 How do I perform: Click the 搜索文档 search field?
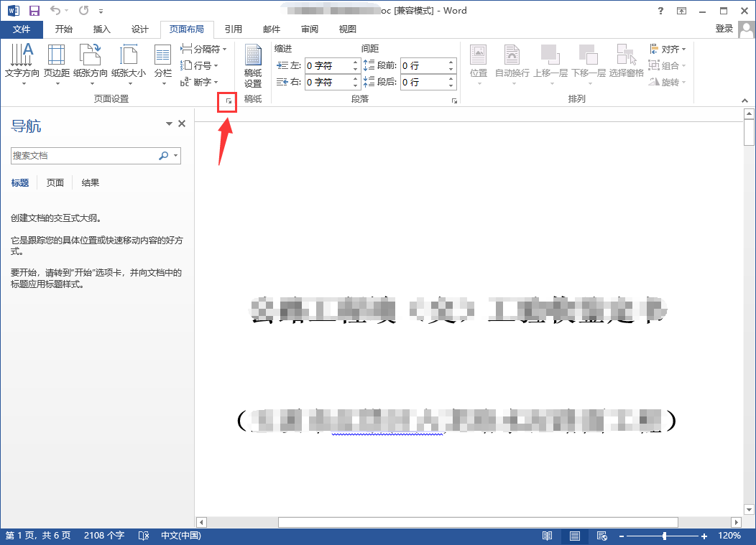pyautogui.click(x=85, y=156)
